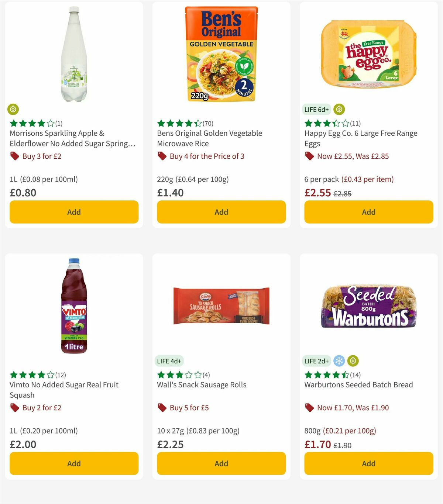Image resolution: width=443 pixels, height=504 pixels.
Task: Add Vimto No Added Sugar squash to basket
Action: (74, 463)
